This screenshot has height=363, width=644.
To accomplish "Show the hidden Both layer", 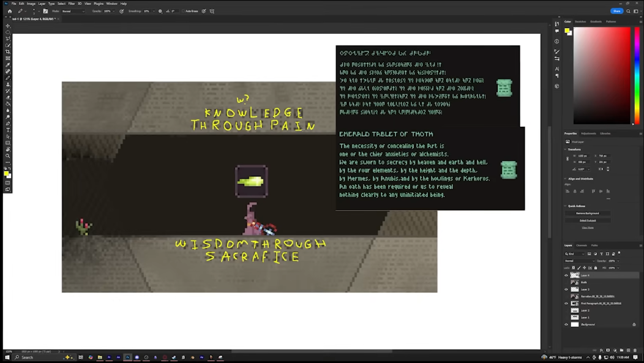I will (x=566, y=283).
